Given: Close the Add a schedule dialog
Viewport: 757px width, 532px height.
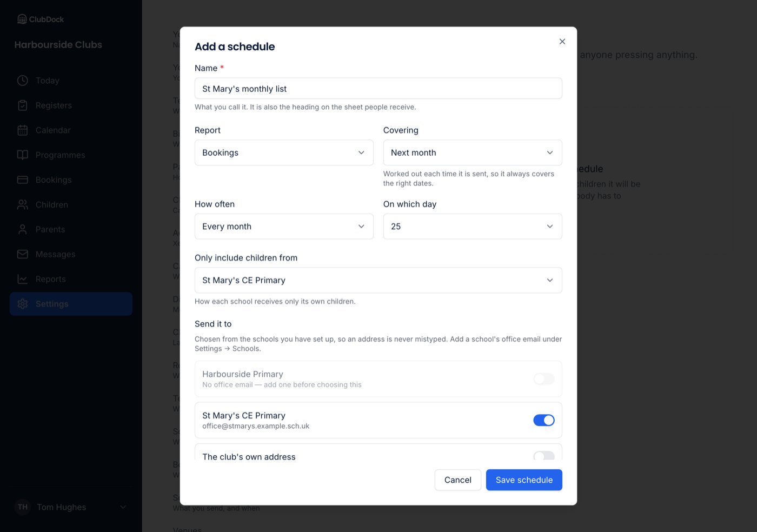Looking at the screenshot, I should tap(562, 42).
